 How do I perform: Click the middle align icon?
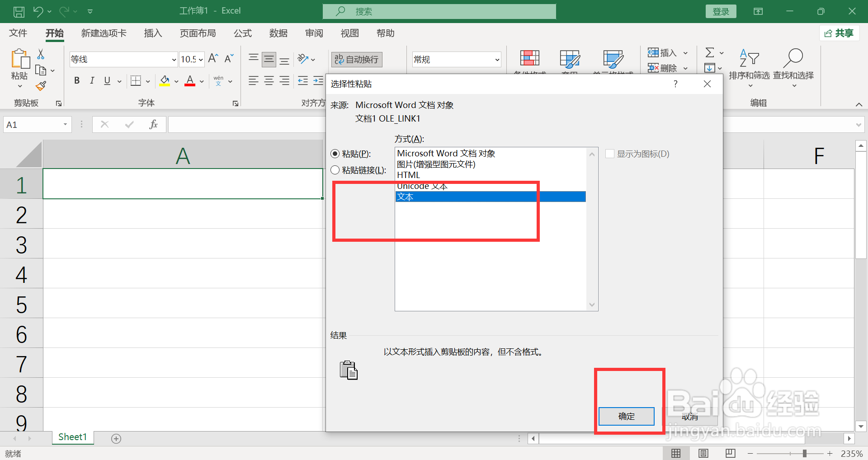point(269,59)
